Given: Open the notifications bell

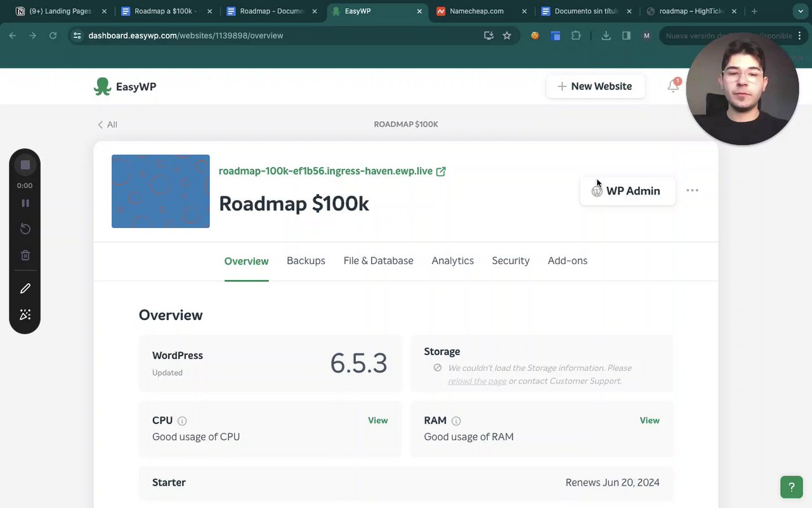Looking at the screenshot, I should (x=673, y=86).
